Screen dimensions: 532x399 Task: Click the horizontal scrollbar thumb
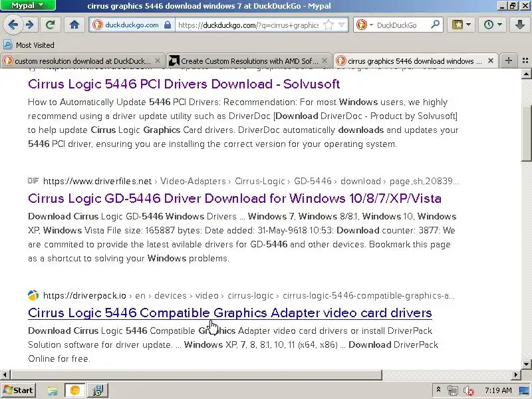(x=196, y=374)
